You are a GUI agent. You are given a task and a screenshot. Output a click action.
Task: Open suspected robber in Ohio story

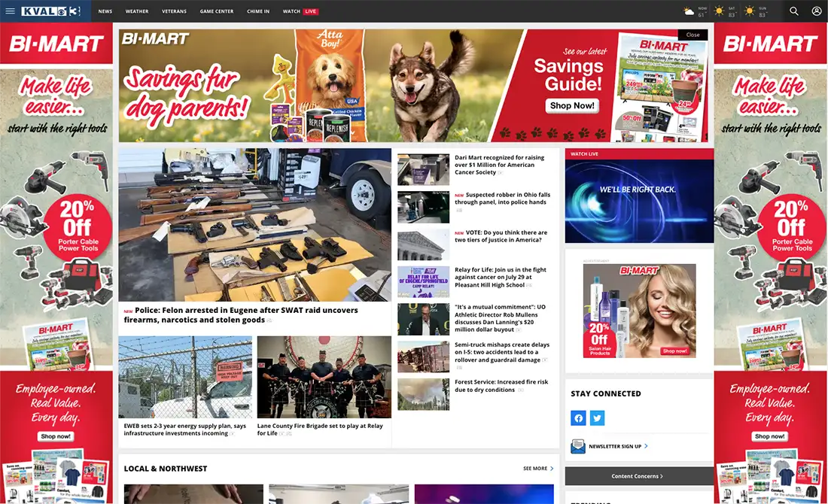502,199
